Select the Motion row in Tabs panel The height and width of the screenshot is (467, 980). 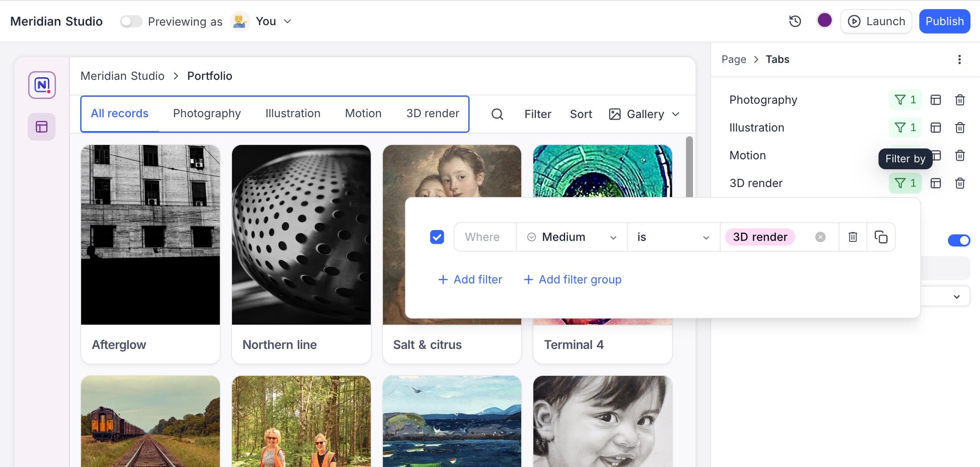pos(748,155)
